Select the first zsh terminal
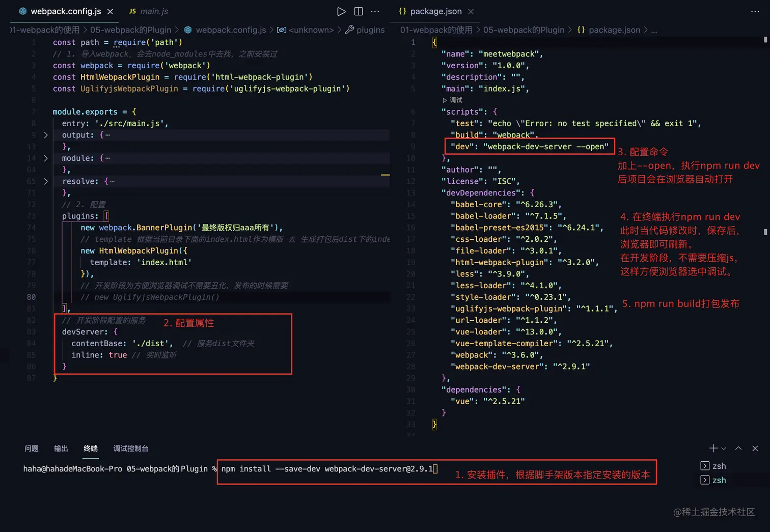Image resolution: width=770 pixels, height=532 pixels. pos(713,466)
